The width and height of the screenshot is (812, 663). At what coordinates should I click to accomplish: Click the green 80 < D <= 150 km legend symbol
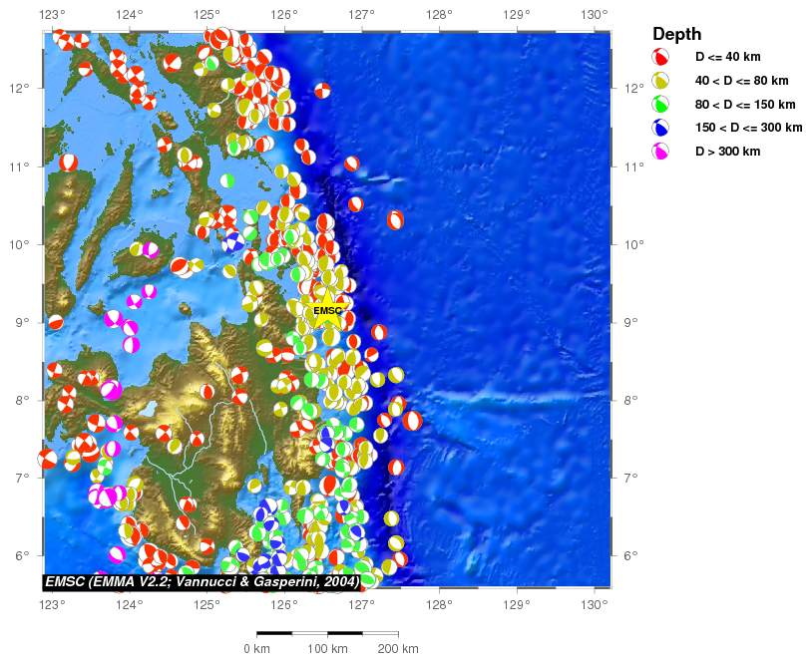(660, 104)
